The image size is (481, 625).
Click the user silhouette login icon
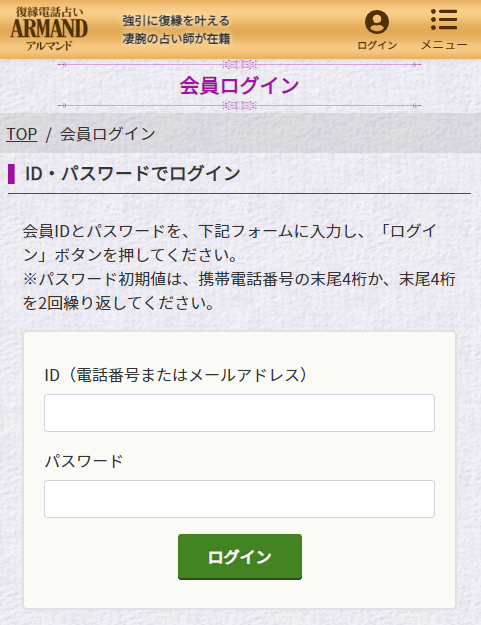[x=377, y=22]
